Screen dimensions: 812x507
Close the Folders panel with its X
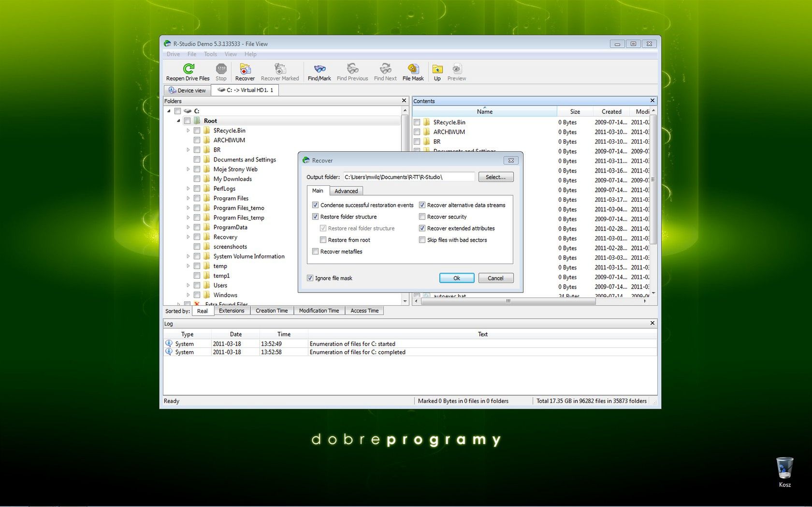click(x=404, y=101)
